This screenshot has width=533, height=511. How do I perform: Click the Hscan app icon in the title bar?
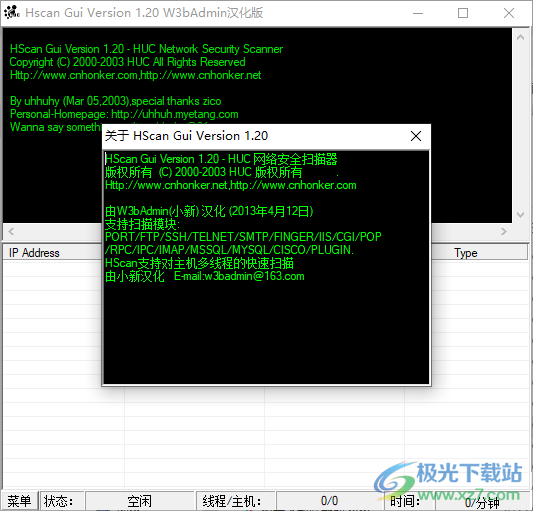pyautogui.click(x=12, y=13)
